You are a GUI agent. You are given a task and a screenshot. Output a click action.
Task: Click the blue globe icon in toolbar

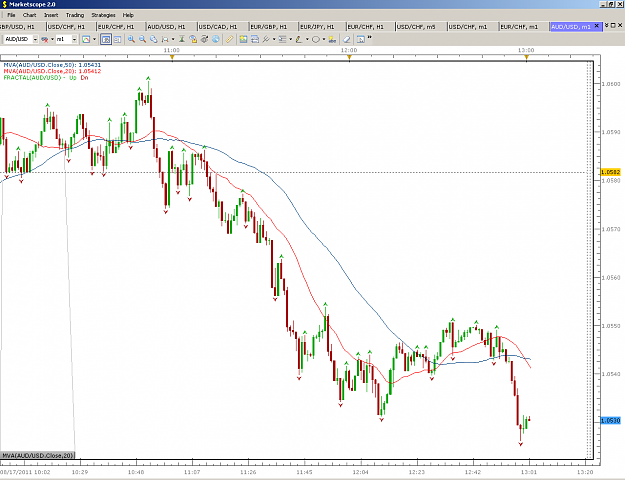click(216, 39)
